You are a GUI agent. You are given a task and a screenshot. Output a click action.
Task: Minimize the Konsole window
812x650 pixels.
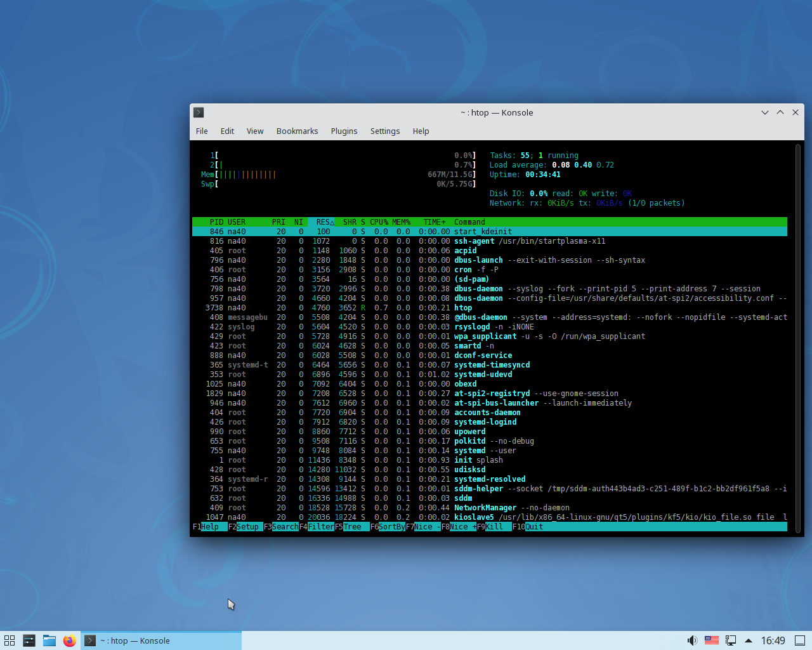(x=765, y=112)
